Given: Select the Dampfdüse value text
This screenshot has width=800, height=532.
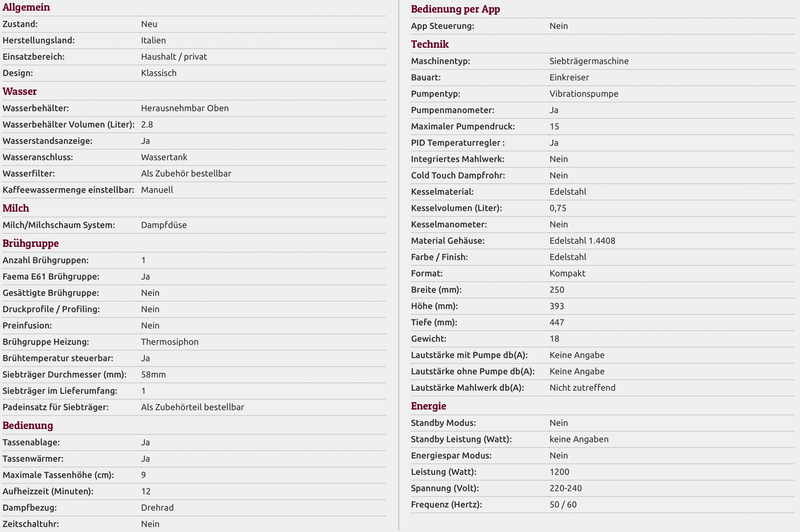Looking at the screenshot, I should (164, 225).
